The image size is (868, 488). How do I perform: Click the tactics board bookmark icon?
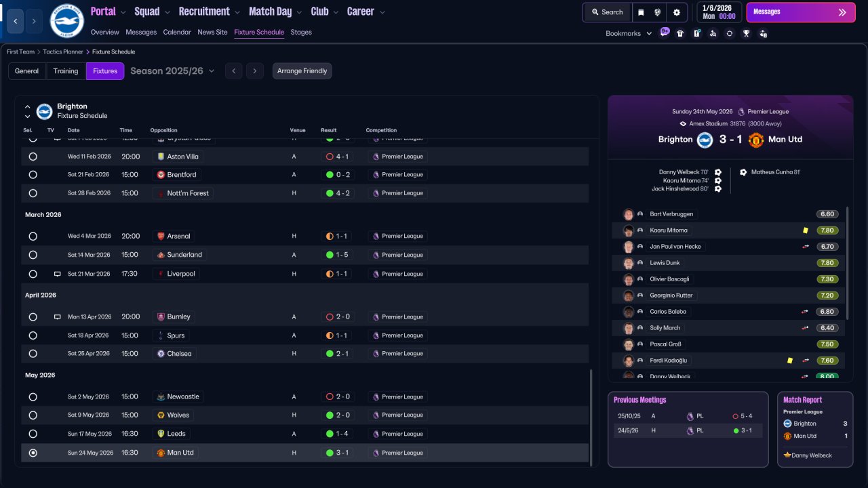pos(696,33)
